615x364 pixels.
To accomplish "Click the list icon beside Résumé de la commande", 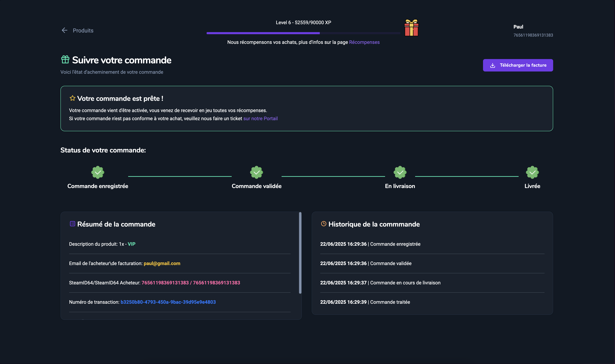I will [x=72, y=224].
